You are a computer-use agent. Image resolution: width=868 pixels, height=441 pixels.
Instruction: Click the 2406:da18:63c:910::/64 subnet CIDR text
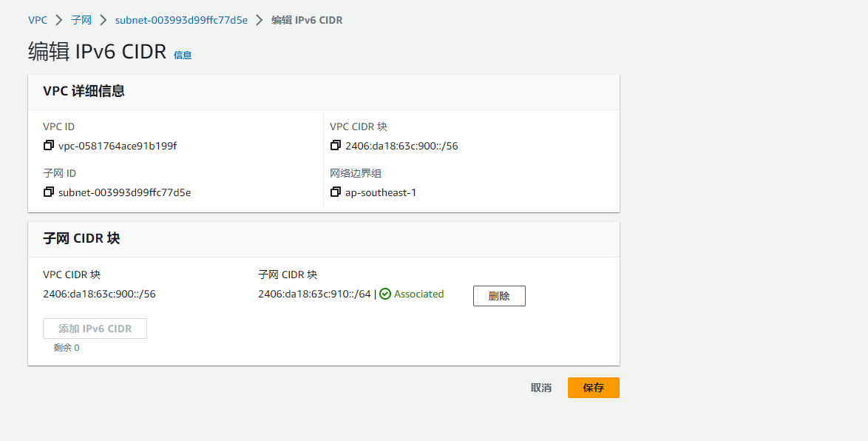pyautogui.click(x=314, y=294)
